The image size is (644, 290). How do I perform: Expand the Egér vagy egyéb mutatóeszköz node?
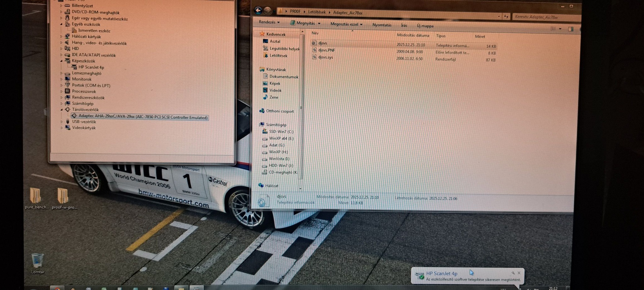tap(61, 18)
